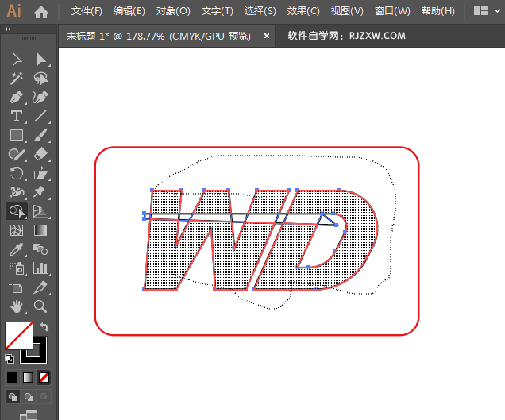Open the 对象(O) menu
The image size is (505, 420).
(173, 11)
